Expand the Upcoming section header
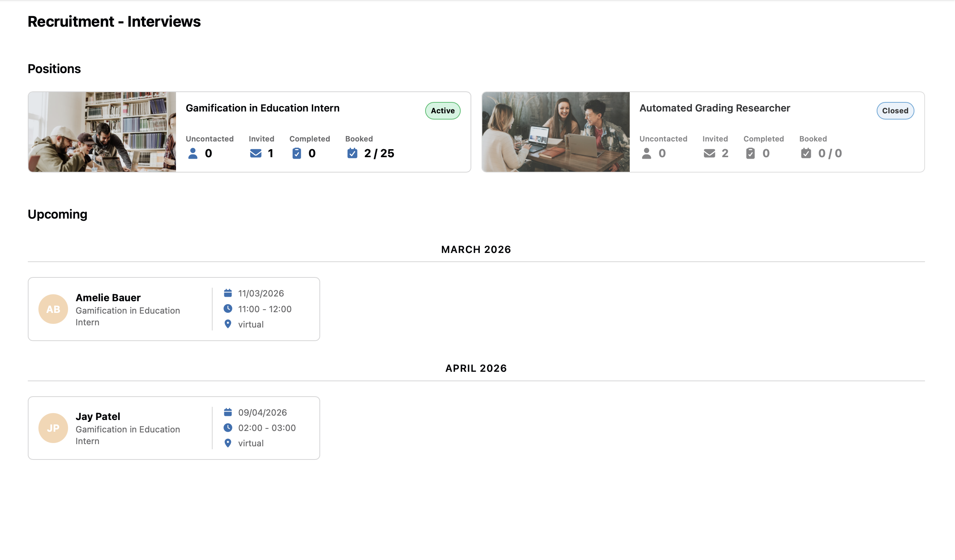 click(57, 214)
